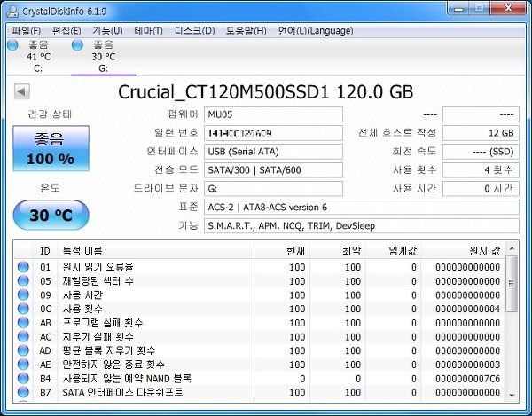This screenshot has height=416, width=532.
Task: Click the drive letter field G:
Action: [273, 189]
